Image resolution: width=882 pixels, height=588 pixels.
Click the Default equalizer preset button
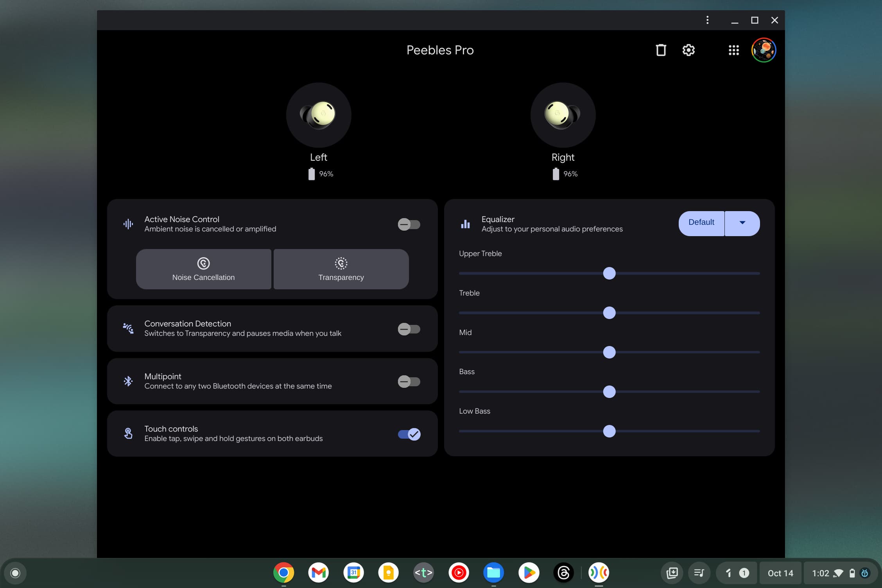(701, 223)
